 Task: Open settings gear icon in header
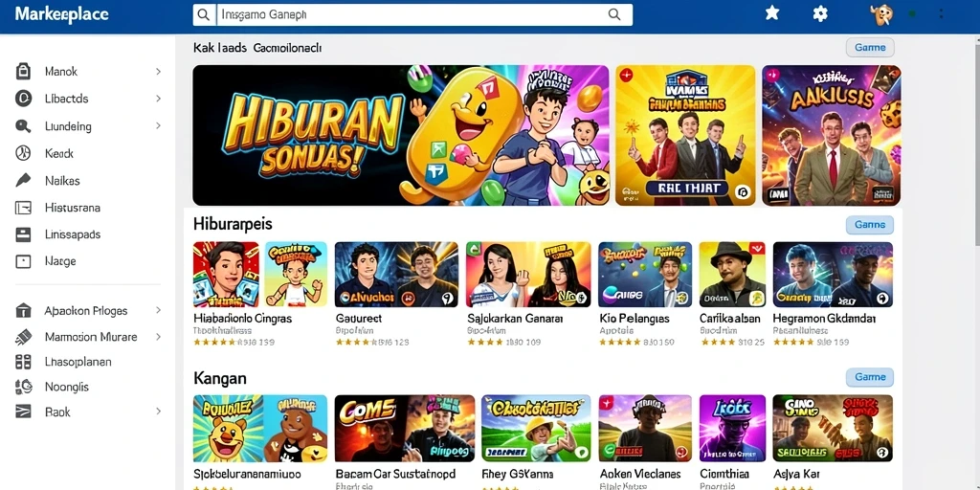[820, 13]
